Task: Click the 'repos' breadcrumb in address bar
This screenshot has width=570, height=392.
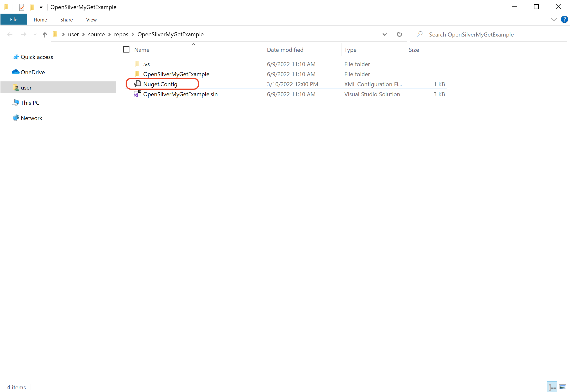Action: click(x=121, y=34)
